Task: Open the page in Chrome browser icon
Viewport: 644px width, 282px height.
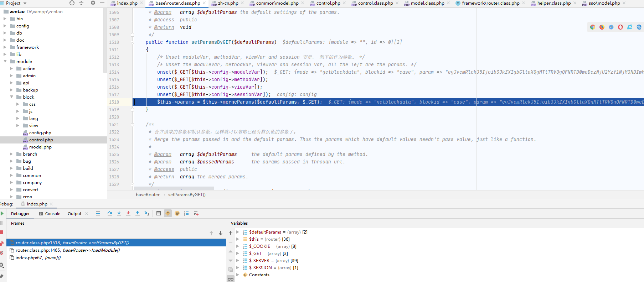Action: (593, 27)
